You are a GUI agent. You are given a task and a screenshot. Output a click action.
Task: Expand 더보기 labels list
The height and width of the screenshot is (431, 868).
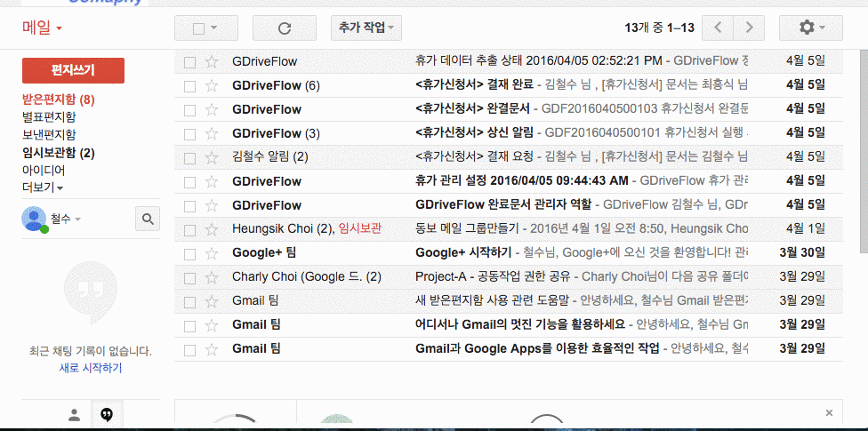43,188
